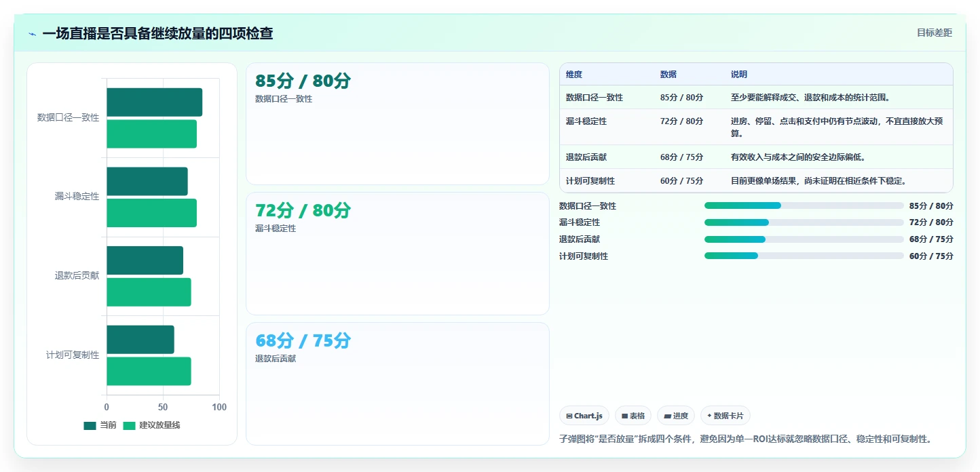Click the 当前 bar for 数据口径一致性
The image size is (980, 472).
pos(154,102)
